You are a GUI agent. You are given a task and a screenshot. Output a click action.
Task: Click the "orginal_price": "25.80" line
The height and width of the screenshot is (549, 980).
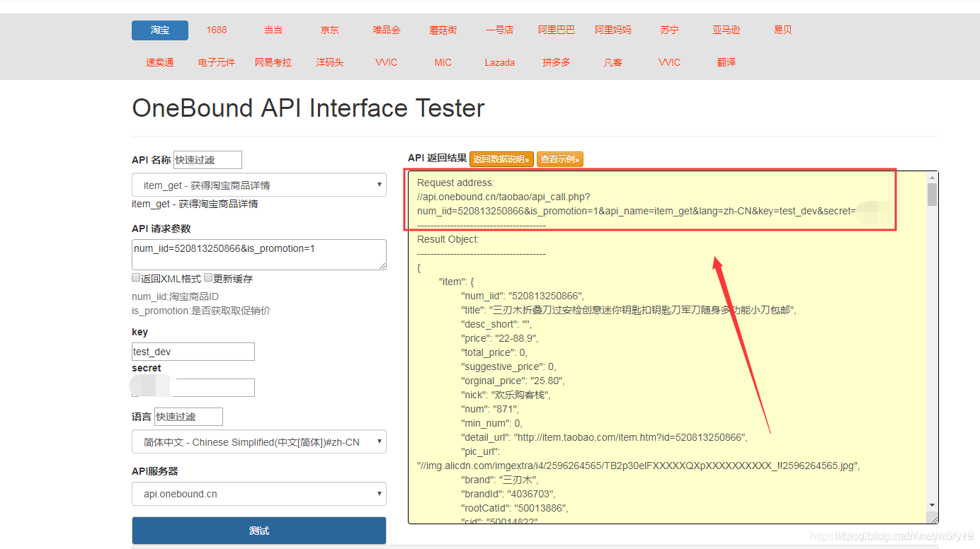[513, 381]
